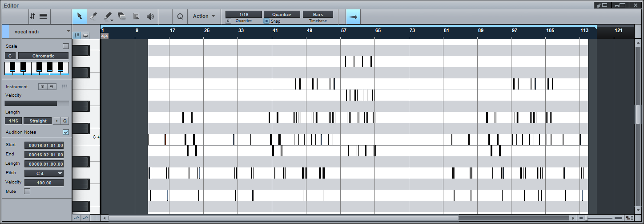The image size is (644, 224).
Task: Select the Eraser tool
Action: tap(122, 16)
